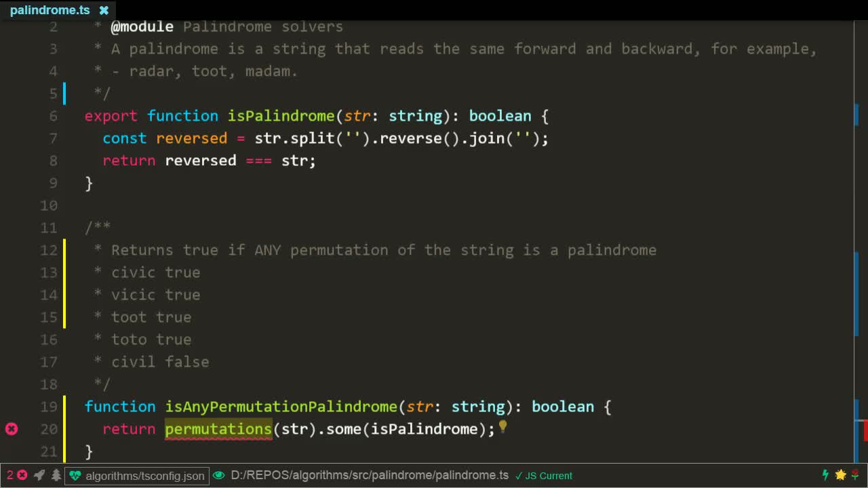Viewport: 868px width, 488px height.
Task: Open quick fixes via the lightbulb icon
Action: tap(502, 428)
